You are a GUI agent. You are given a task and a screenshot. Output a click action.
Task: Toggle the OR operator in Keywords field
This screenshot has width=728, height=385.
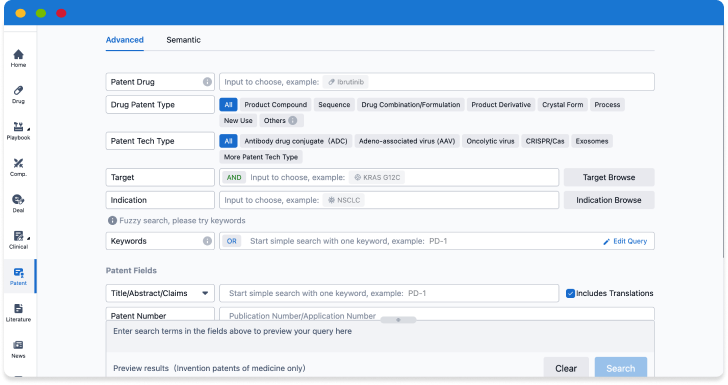[232, 241]
